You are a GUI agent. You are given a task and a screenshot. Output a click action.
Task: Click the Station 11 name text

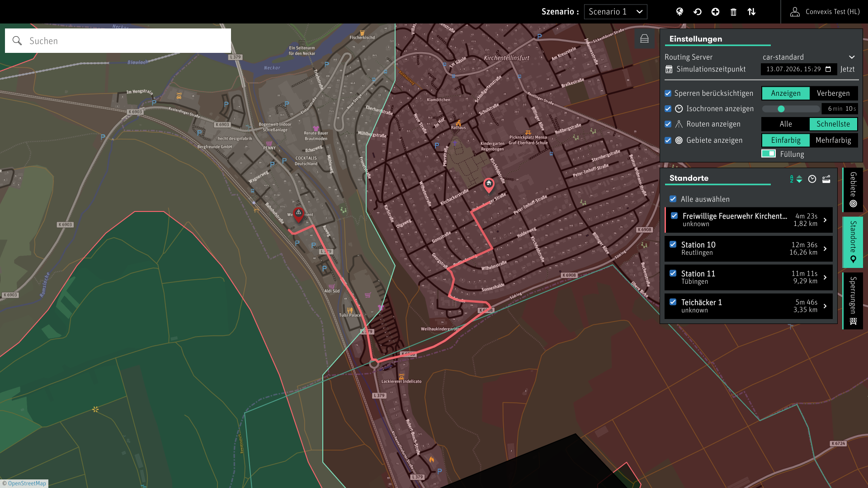(x=698, y=273)
